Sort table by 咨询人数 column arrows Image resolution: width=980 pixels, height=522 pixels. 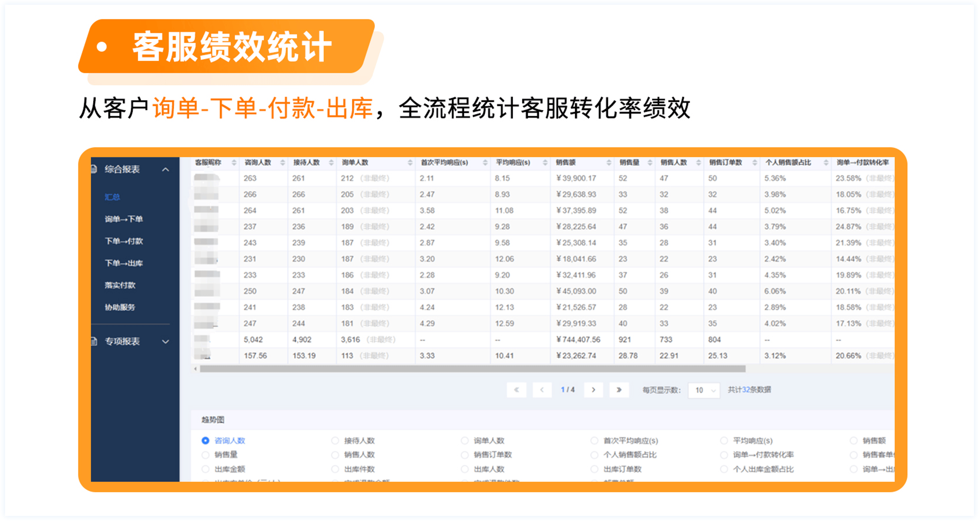click(282, 163)
